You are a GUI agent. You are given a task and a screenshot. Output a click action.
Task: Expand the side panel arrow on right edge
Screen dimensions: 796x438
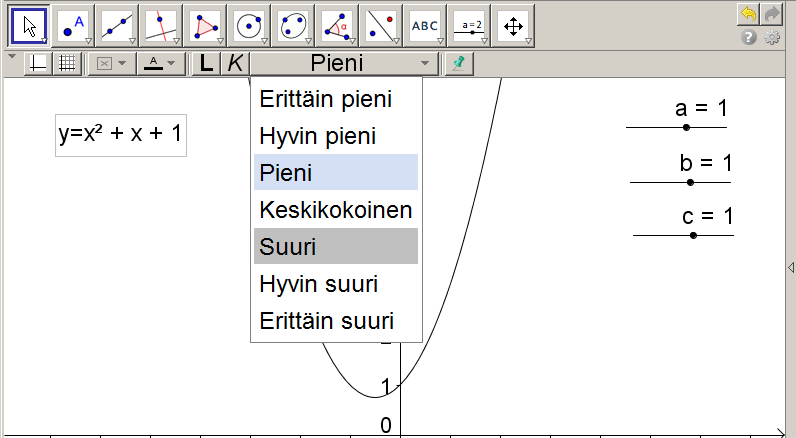click(x=791, y=267)
